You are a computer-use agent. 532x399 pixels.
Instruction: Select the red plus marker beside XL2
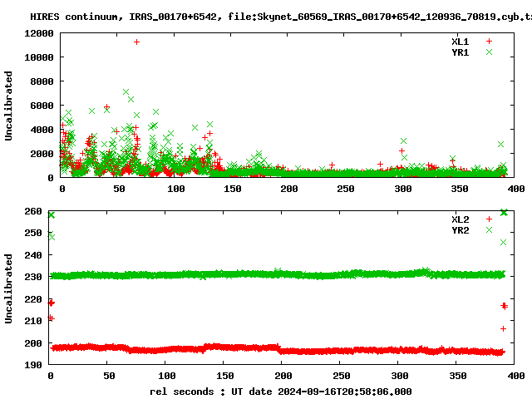[489, 219]
